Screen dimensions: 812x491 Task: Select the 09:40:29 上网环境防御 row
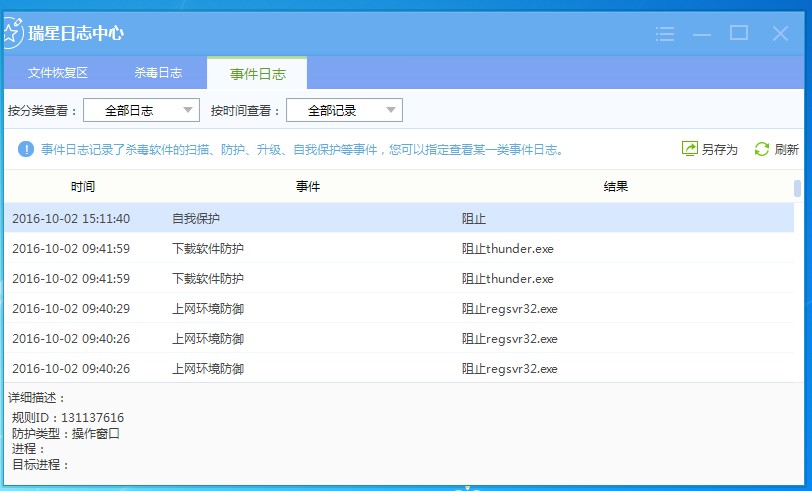click(x=399, y=309)
